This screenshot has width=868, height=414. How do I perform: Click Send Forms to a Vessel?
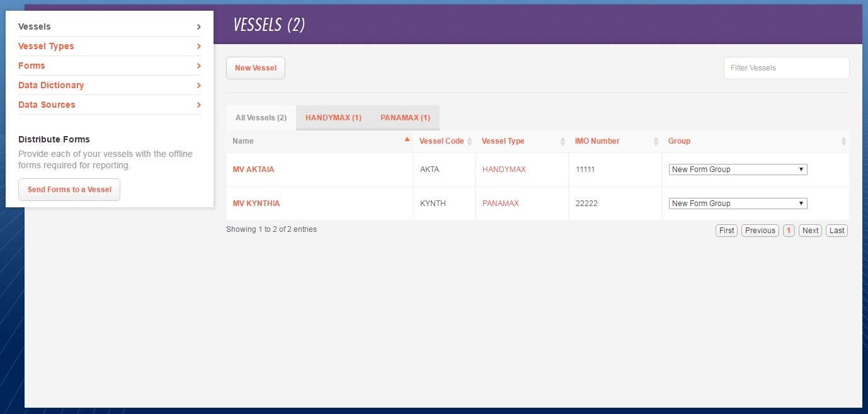[x=69, y=189]
